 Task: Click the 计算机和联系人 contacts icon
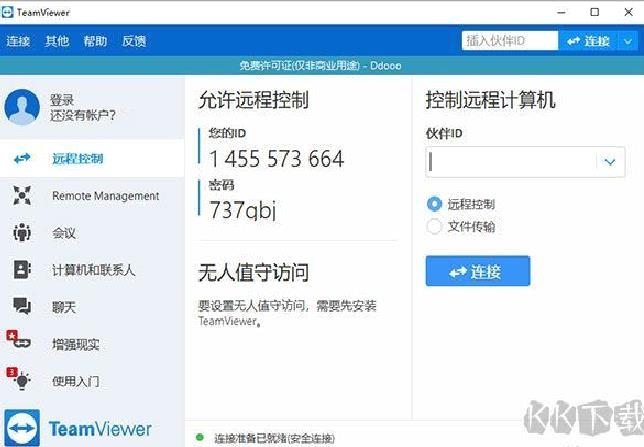point(22,270)
